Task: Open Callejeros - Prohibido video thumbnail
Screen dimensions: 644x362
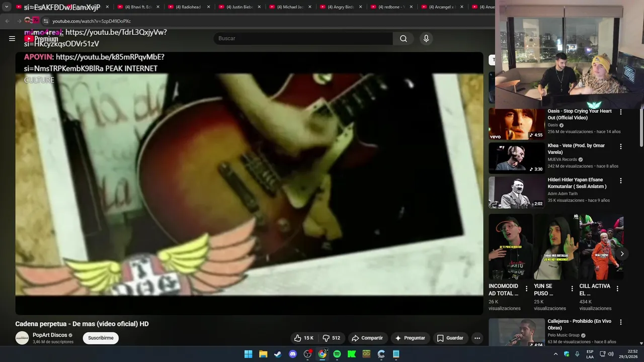Action: click(517, 332)
